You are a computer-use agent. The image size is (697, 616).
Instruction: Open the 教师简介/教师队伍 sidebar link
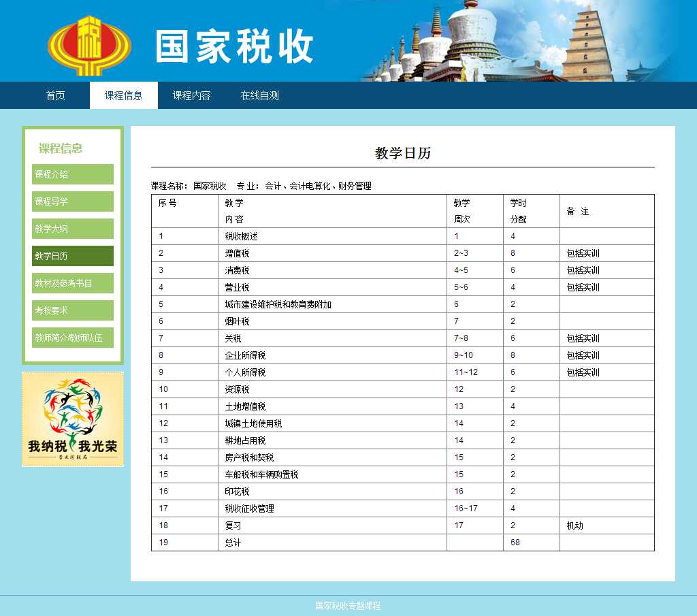click(x=73, y=338)
